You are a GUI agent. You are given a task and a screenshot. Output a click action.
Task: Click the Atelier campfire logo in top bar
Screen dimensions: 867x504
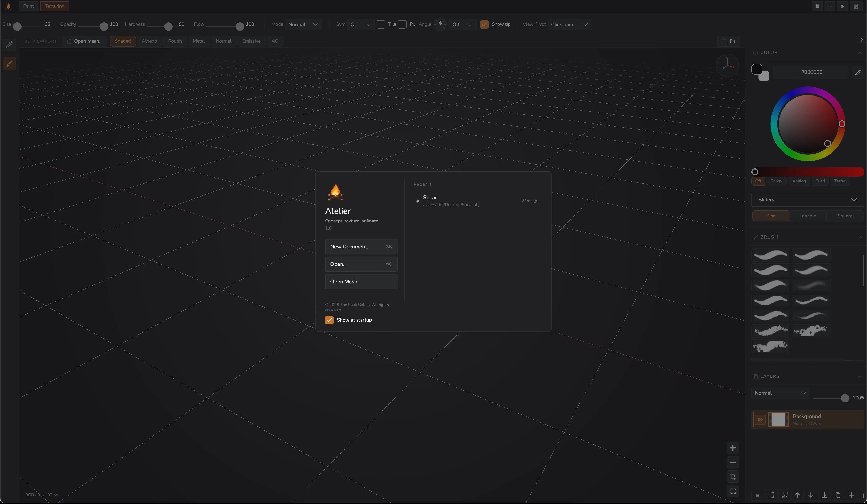[9, 6]
